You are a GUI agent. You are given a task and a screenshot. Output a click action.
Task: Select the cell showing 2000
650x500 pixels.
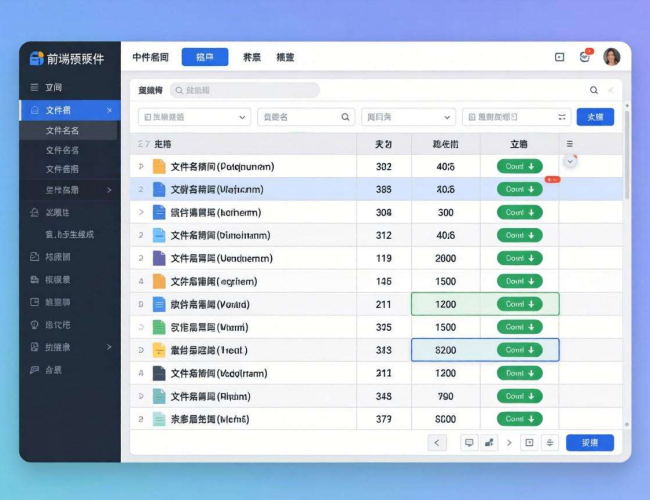pos(446,258)
